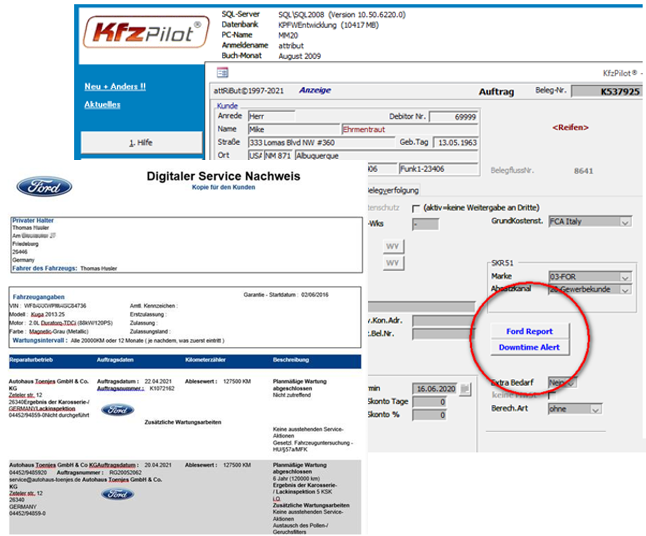Image resolution: width=646 pixels, height=536 pixels.
Task: Click the form icon in the Auftrag window title bar
Action: 222,72
